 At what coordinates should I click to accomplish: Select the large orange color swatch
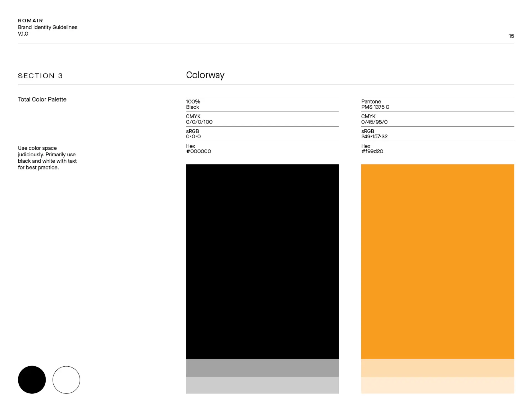pos(437,261)
